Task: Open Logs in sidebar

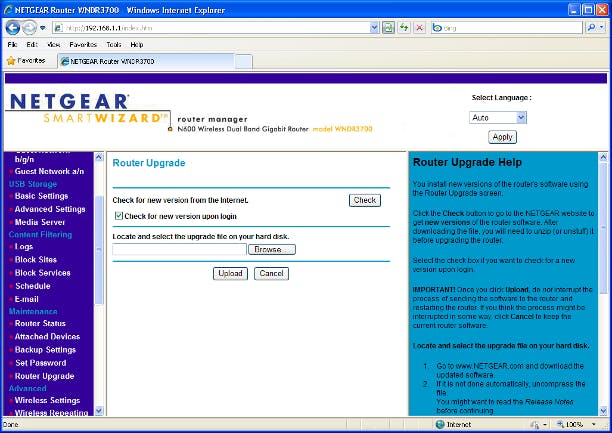Action: [23, 247]
